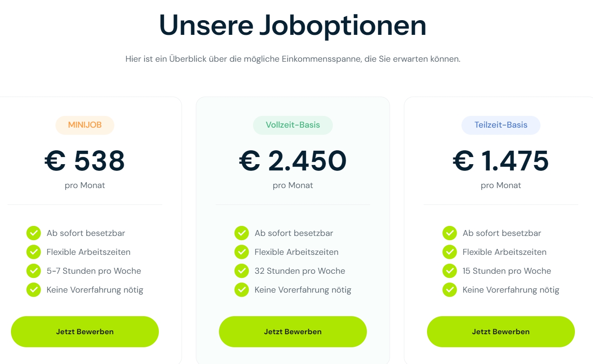Click checkmark beside Minijob 'Flexible Arbeitszeiten'

(x=34, y=252)
